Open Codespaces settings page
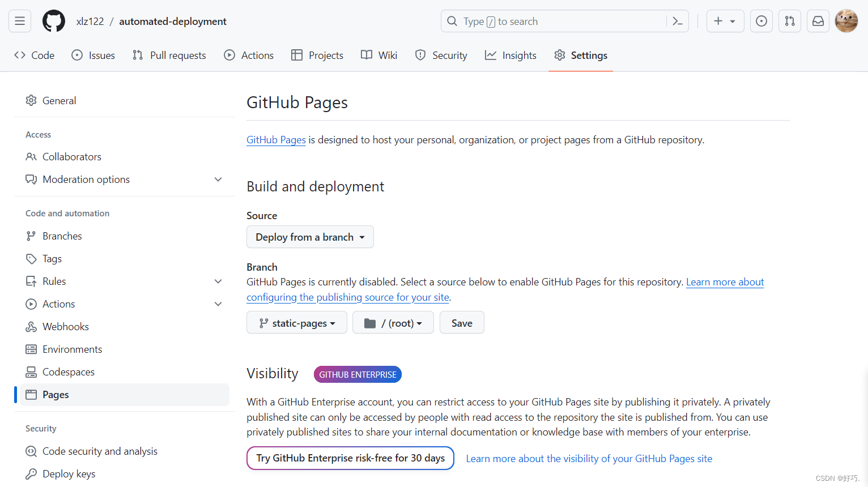This screenshot has width=868, height=487. coord(125,372)
